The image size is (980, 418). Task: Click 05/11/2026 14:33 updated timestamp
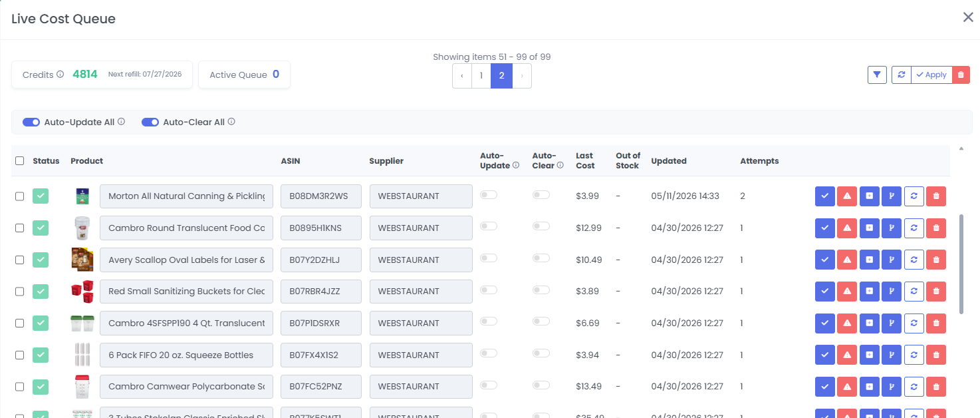pyautogui.click(x=685, y=196)
